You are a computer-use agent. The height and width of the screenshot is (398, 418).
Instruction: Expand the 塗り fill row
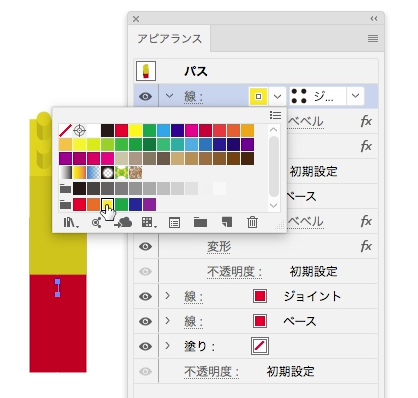[x=168, y=346]
